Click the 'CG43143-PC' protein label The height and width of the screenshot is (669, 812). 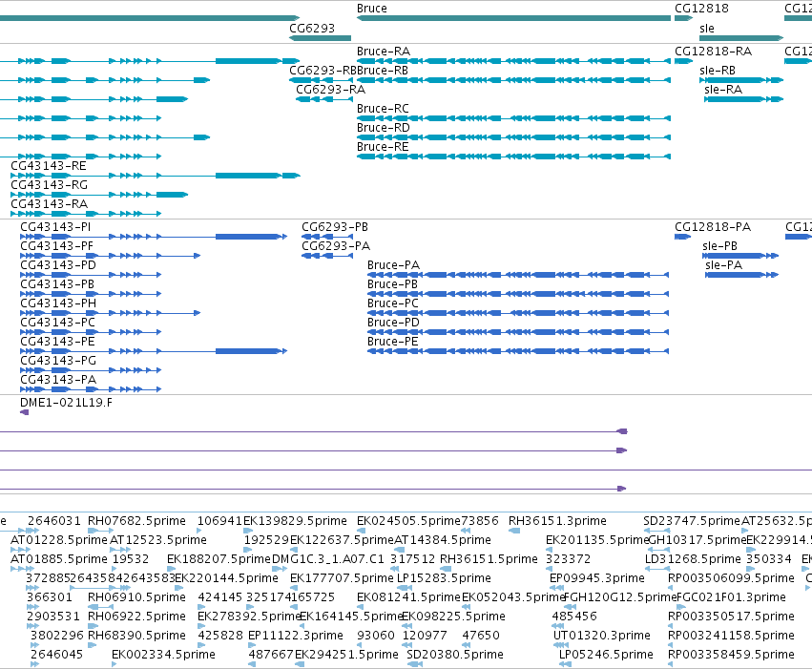point(57,322)
